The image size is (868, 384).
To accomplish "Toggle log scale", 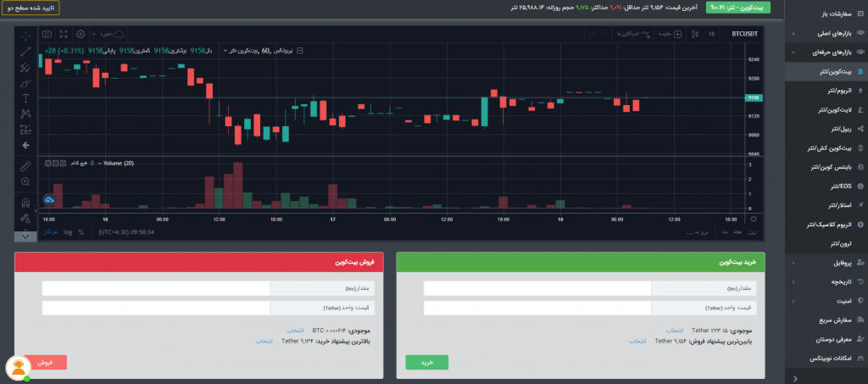I will pyautogui.click(x=68, y=232).
